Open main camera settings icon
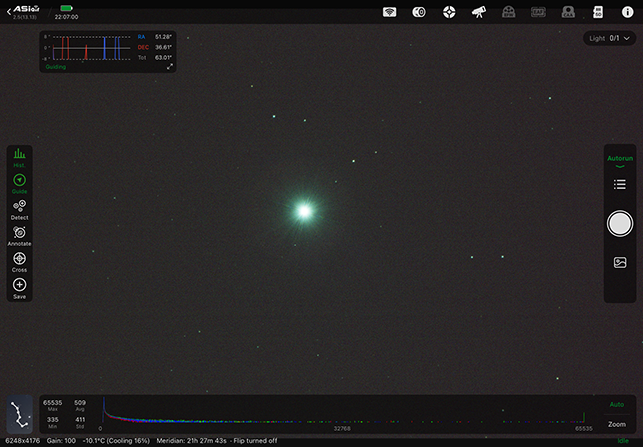 pos(419,12)
